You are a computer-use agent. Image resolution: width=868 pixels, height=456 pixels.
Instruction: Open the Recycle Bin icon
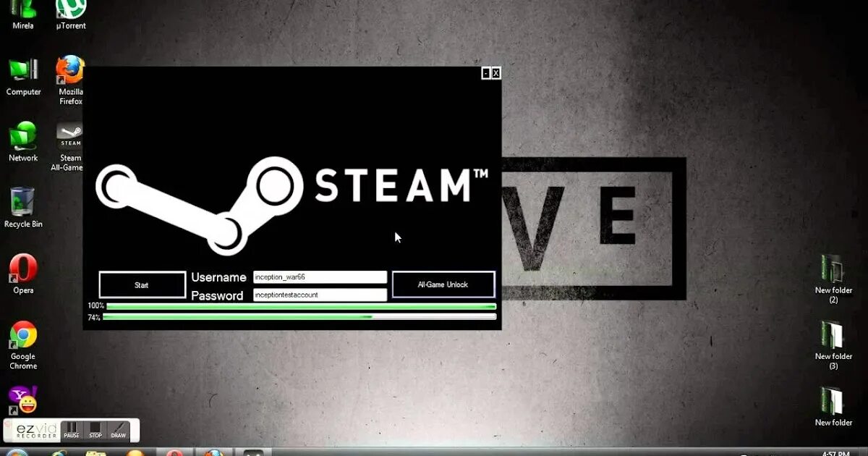(x=23, y=208)
